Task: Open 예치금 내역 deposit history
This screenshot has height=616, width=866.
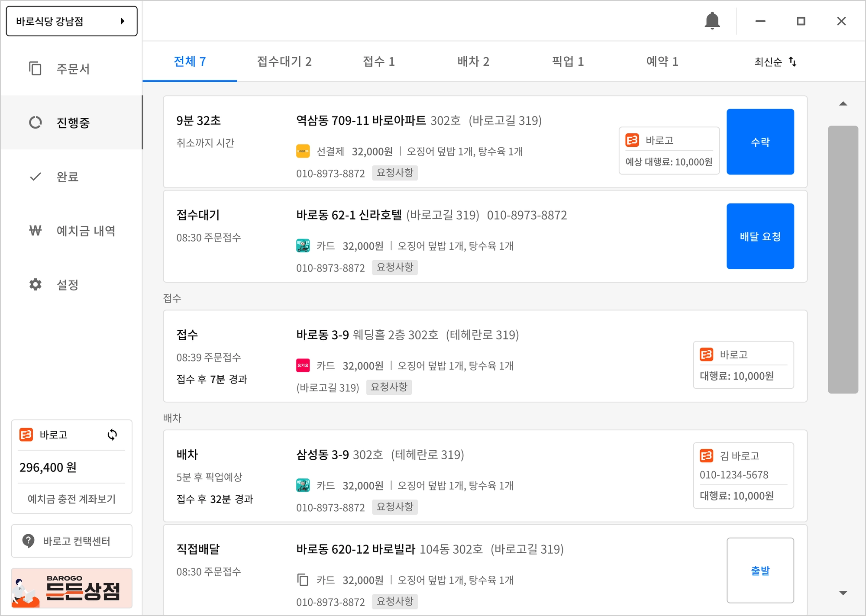Action: 85,231
